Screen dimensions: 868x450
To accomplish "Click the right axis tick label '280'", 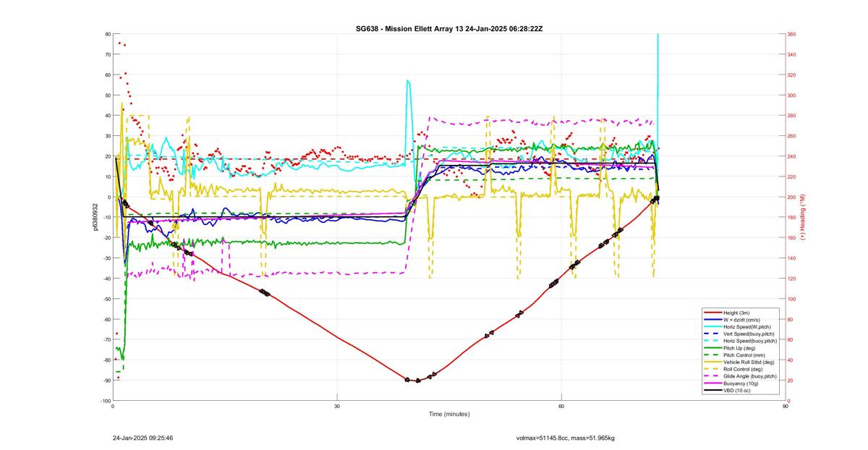I will 791,116.
